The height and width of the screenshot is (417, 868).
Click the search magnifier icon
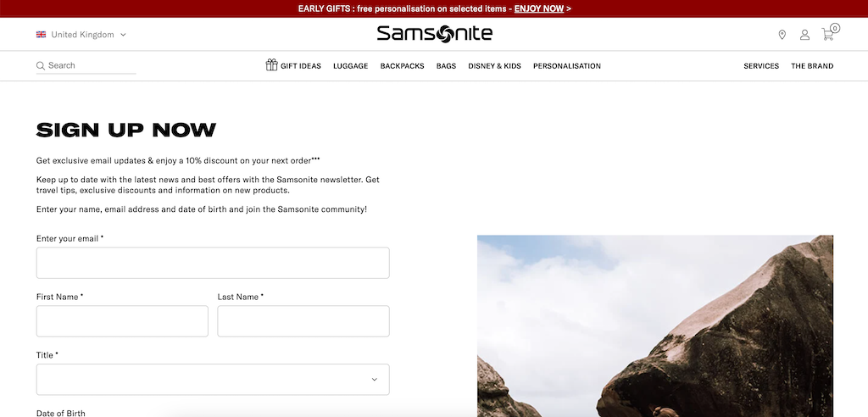click(41, 66)
